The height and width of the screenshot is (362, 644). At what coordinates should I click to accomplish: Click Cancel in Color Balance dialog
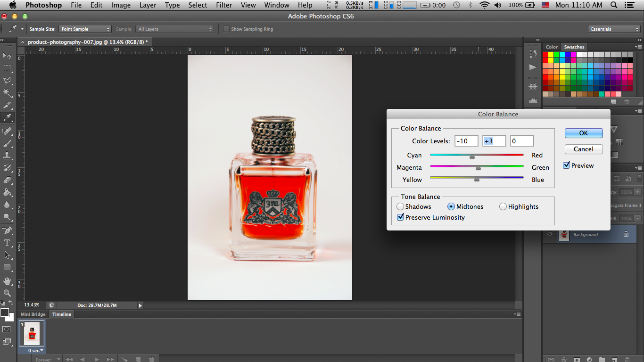pos(584,149)
